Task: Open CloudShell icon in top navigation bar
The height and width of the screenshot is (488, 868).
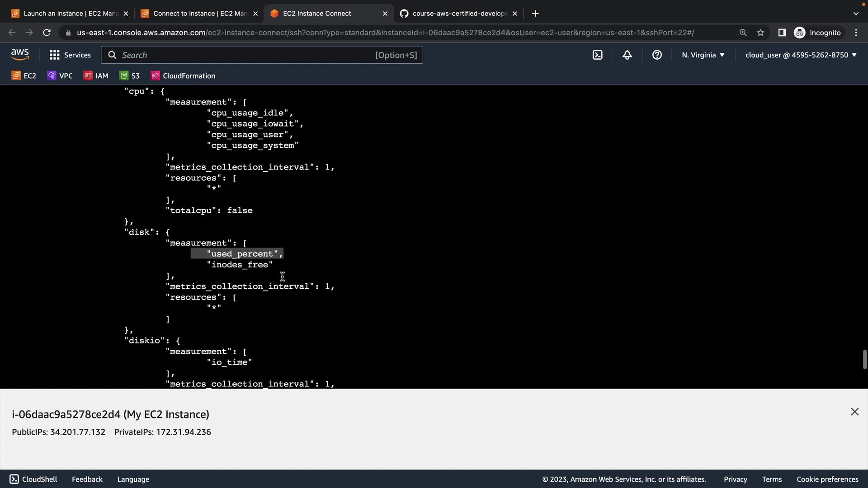Action: (x=597, y=55)
